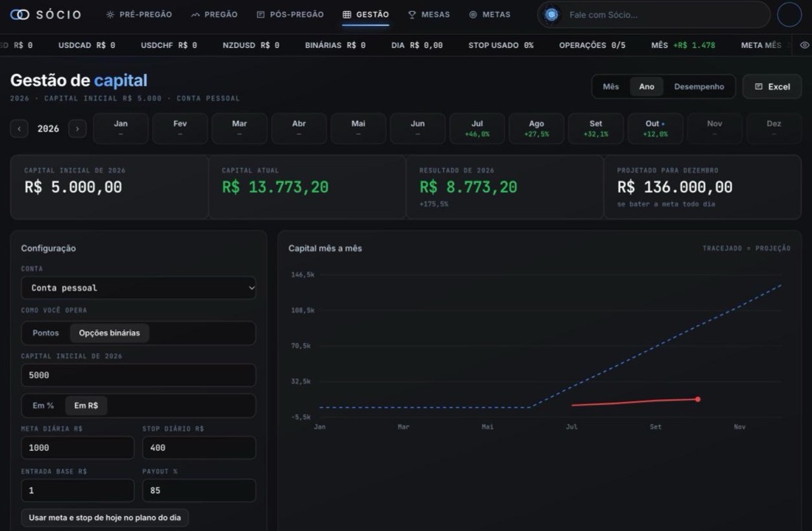Switch operation mode to Pontos
Viewport: 812px width, 531px height.
[x=46, y=333]
